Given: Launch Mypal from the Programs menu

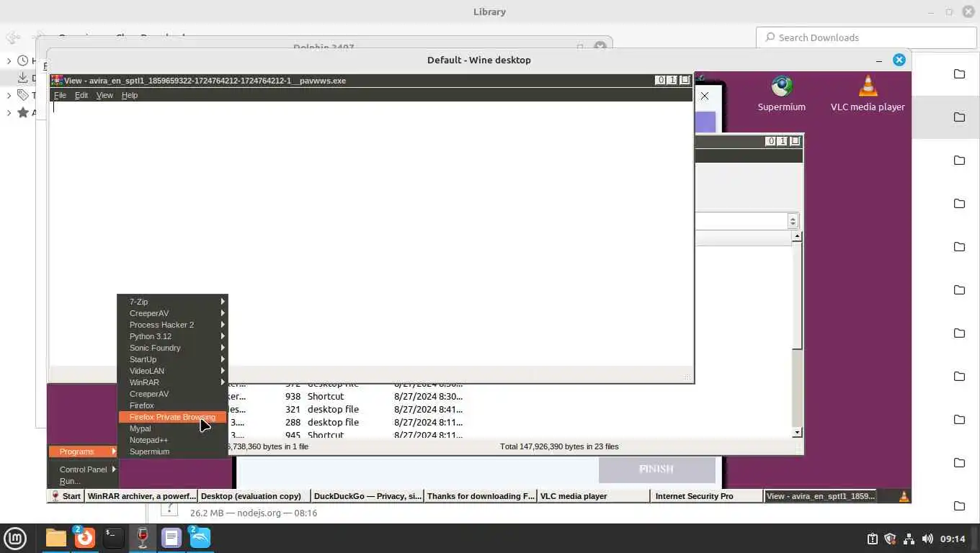Looking at the screenshot, I should pos(172,428).
